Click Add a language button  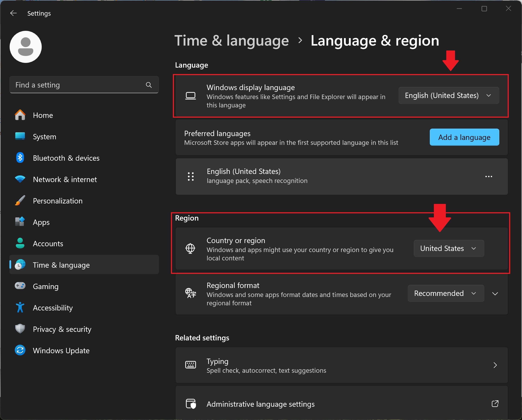point(464,137)
